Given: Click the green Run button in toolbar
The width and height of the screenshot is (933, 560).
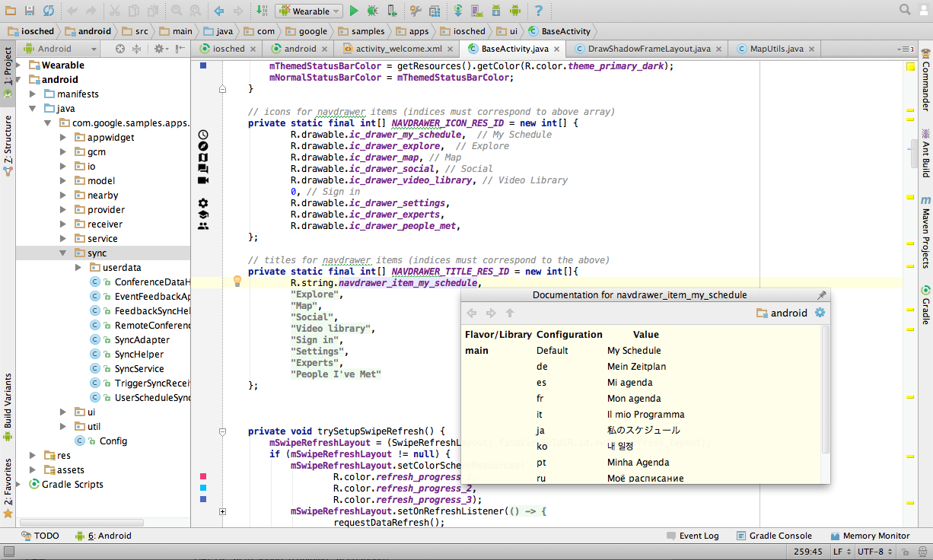Looking at the screenshot, I should point(354,11).
